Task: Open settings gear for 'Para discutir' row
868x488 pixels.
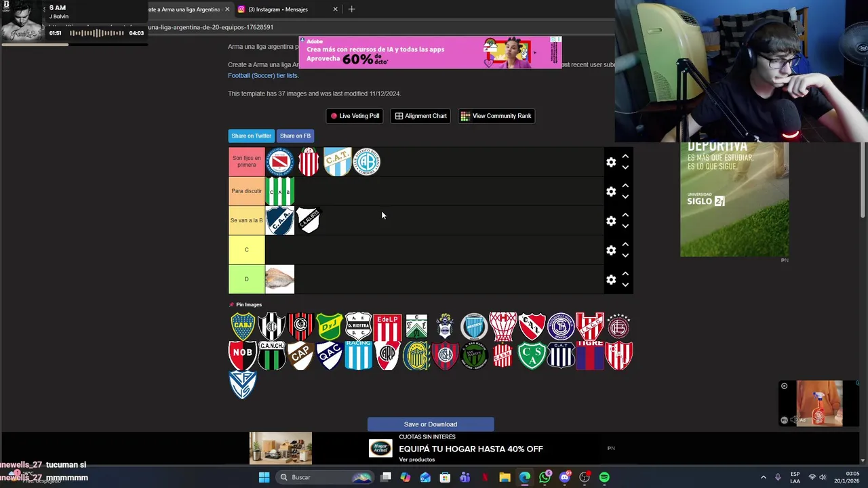Action: pos(611,192)
